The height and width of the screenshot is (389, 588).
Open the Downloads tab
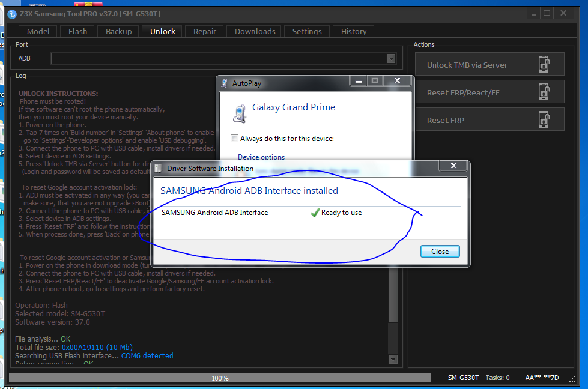coord(255,31)
